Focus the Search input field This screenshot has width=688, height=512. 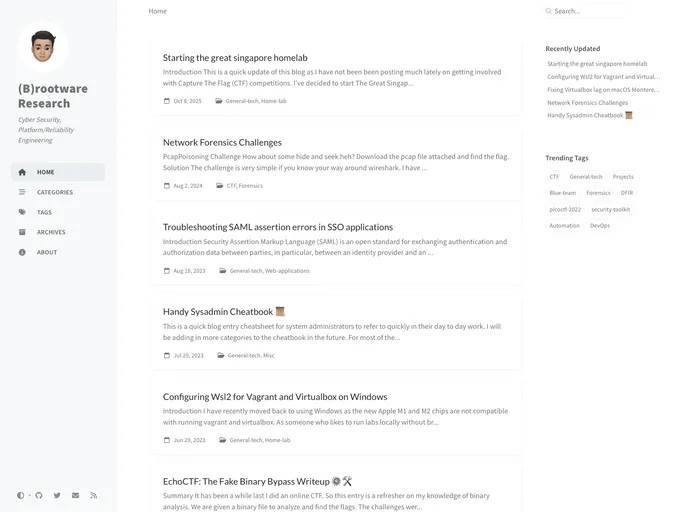click(x=590, y=11)
